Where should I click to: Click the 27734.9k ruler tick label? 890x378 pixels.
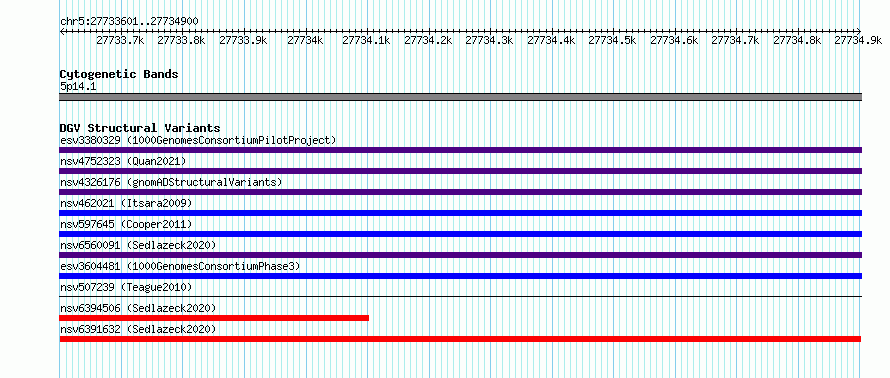(x=859, y=40)
